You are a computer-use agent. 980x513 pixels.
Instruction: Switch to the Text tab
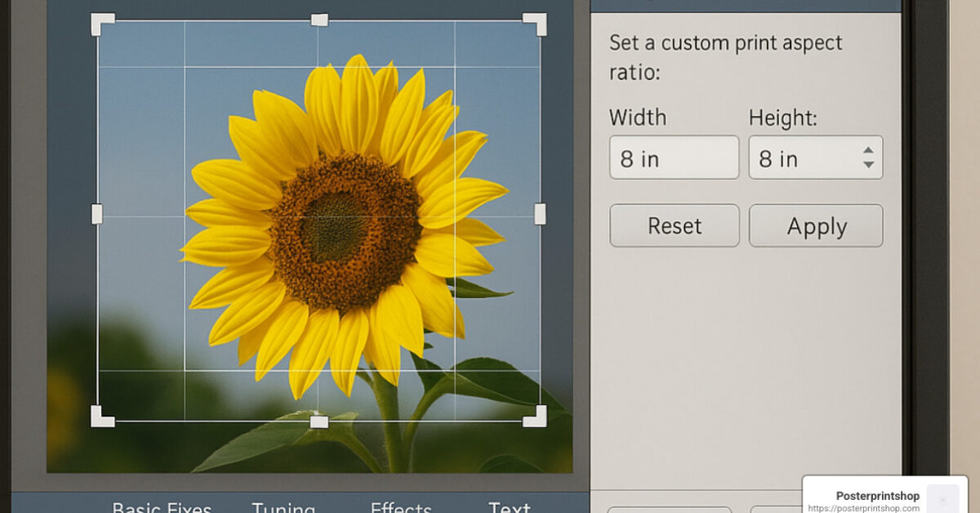click(x=508, y=508)
